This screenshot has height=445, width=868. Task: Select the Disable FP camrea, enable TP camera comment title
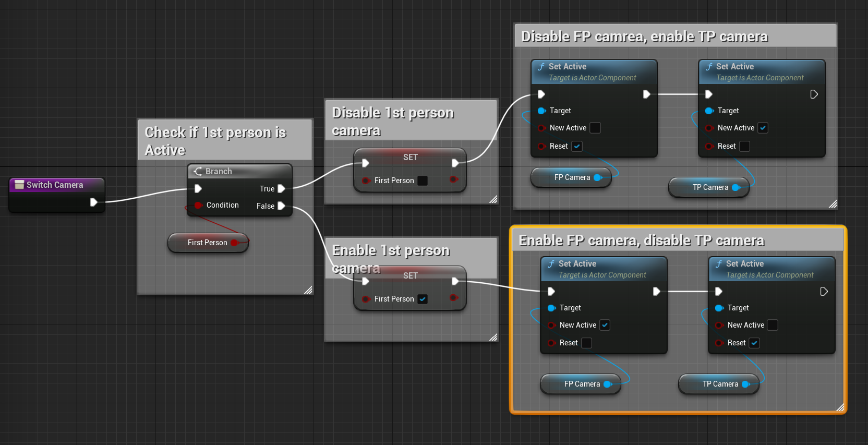click(645, 37)
